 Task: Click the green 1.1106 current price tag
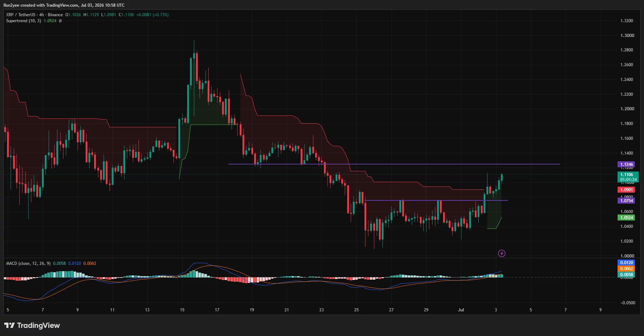click(x=626, y=175)
